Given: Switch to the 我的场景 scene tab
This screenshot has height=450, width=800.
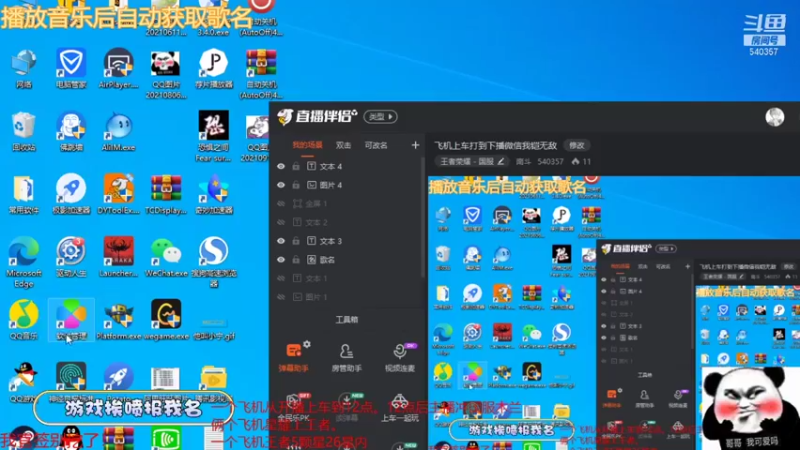Looking at the screenshot, I should point(307,145).
